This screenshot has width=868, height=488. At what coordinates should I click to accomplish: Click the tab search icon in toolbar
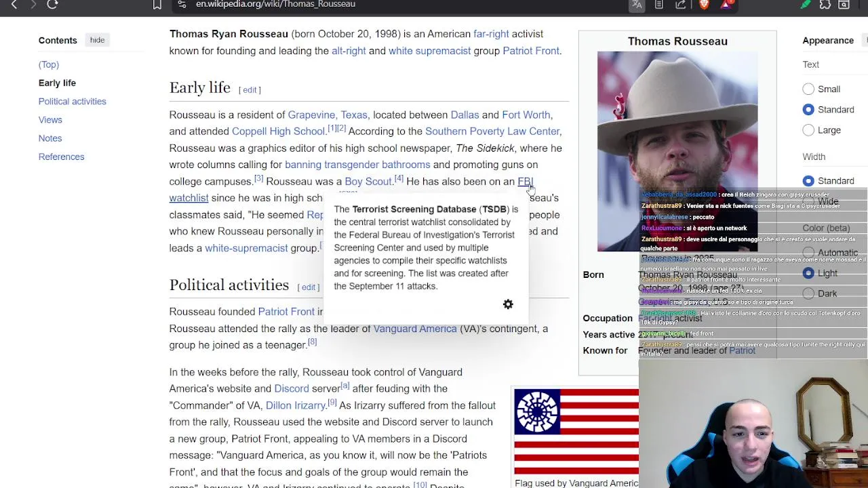click(x=844, y=4)
